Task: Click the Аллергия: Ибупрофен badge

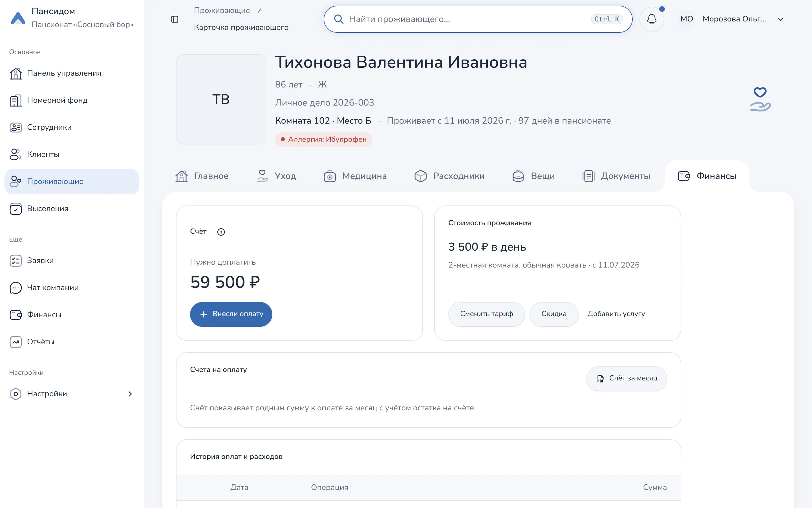Action: click(323, 139)
